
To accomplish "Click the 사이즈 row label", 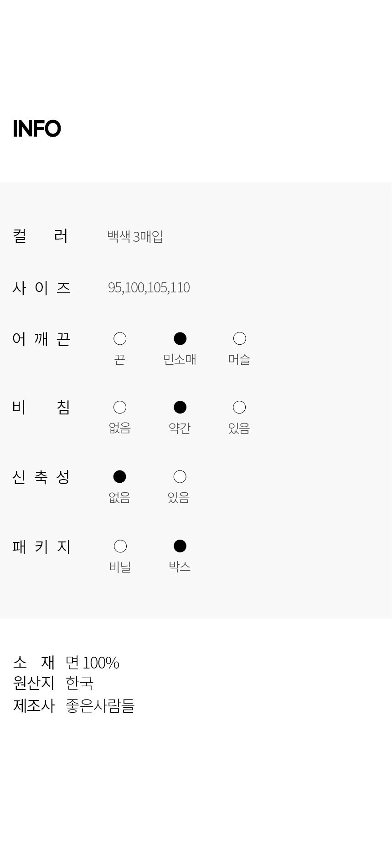I will click(x=41, y=288).
